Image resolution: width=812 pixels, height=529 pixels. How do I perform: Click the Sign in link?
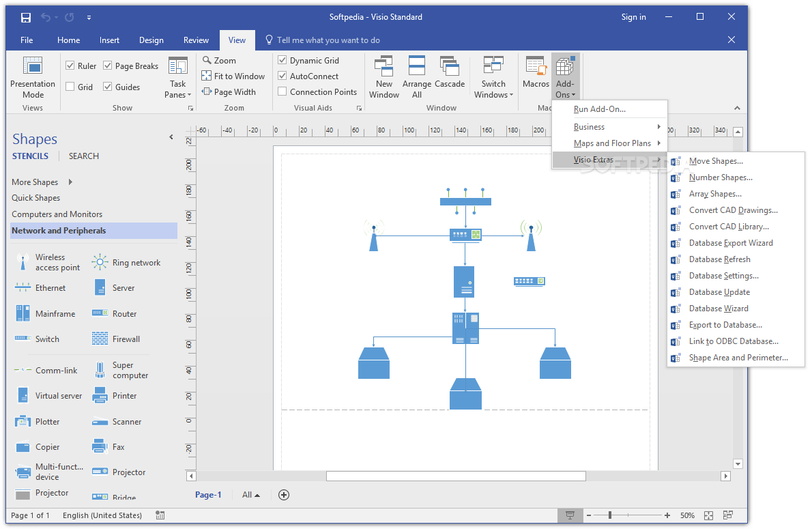[633, 16]
